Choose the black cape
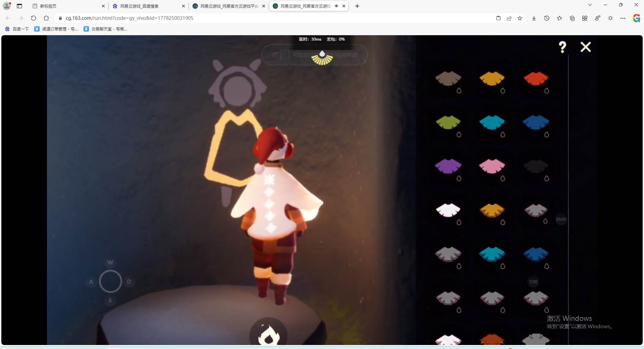Image resolution: width=644 pixels, height=349 pixels. [536, 166]
